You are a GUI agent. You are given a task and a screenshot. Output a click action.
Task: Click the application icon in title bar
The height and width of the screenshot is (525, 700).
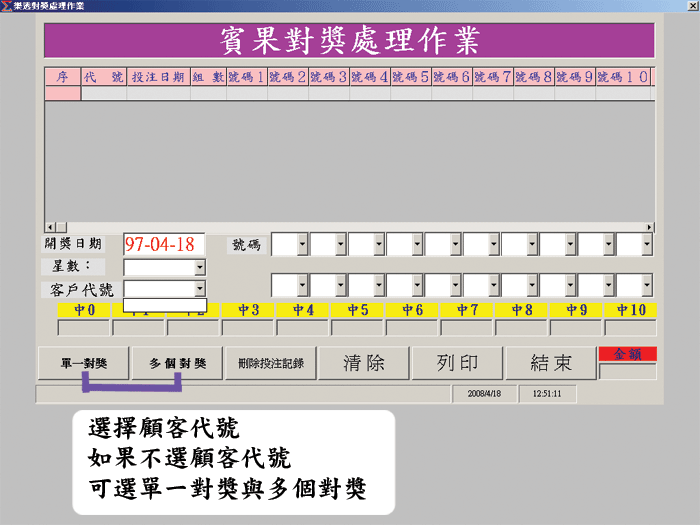pos(8,6)
